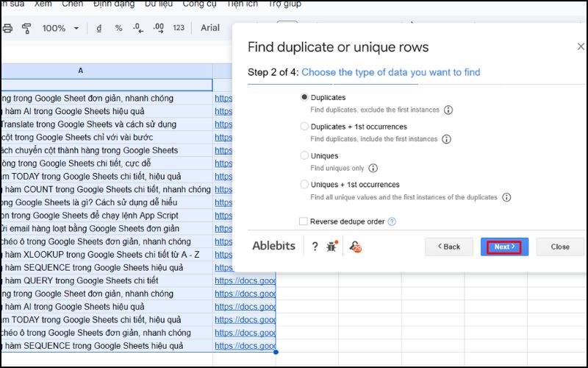Viewport: 588px width, 368px height.
Task: Open the Định dạng menu
Action: point(114,4)
